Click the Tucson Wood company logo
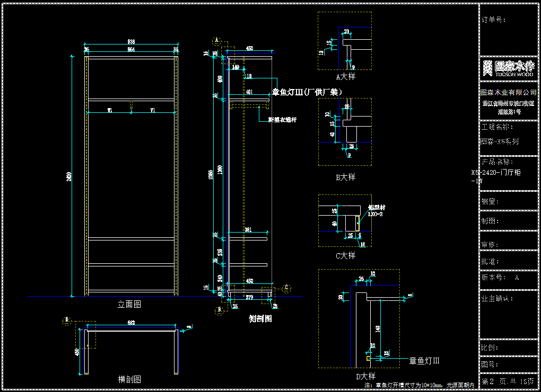 click(508, 68)
